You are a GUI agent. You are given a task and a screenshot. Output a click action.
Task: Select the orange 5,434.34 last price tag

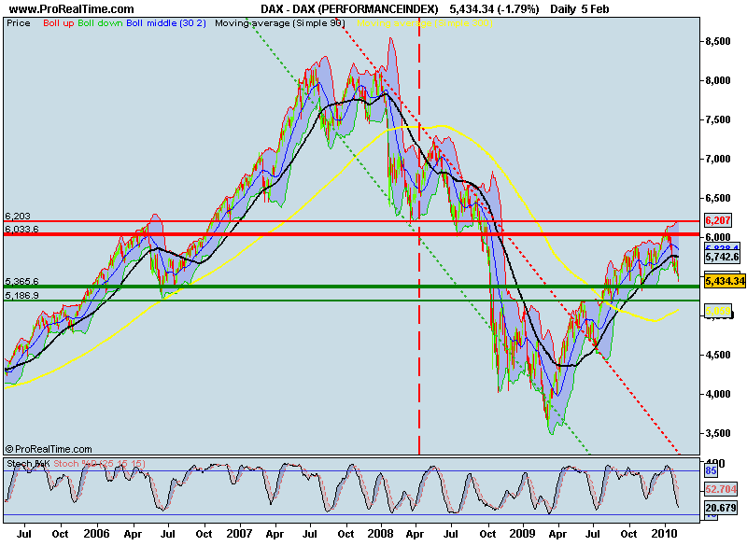(725, 281)
